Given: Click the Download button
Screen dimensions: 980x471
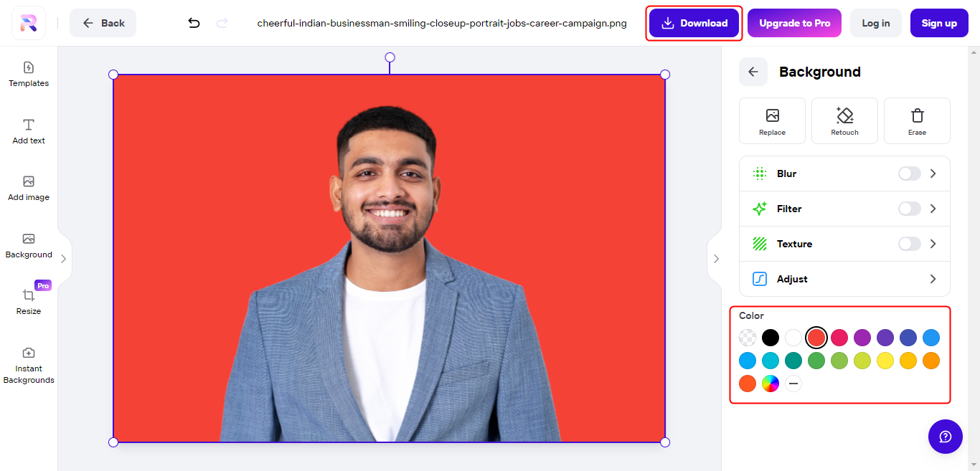Looking at the screenshot, I should (x=694, y=23).
